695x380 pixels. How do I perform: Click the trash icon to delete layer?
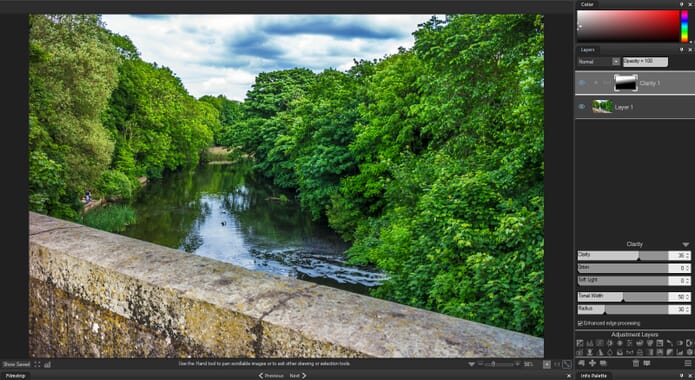pos(636,363)
